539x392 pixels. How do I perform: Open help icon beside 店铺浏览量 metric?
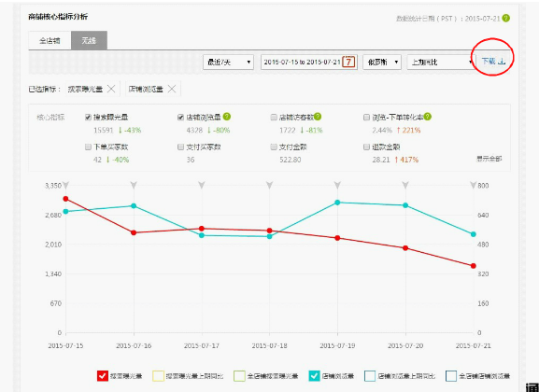click(x=227, y=117)
